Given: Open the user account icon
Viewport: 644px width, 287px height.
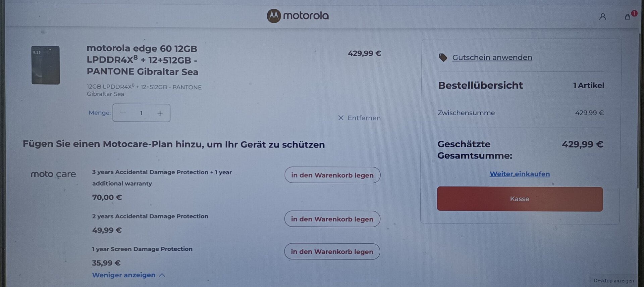Looking at the screenshot, I should [602, 16].
